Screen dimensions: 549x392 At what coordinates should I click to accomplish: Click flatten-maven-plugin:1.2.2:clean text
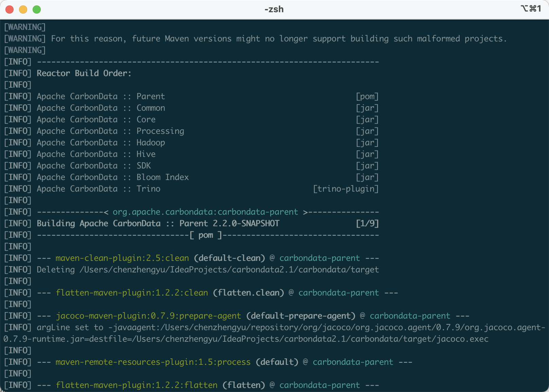pyautogui.click(x=132, y=293)
